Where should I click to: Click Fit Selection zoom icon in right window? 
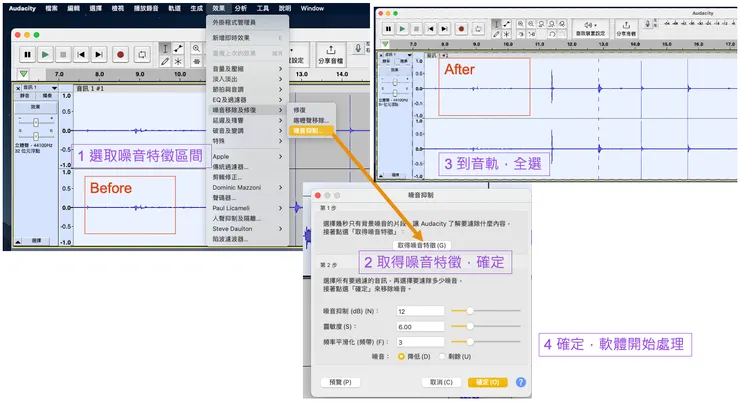tap(541, 24)
